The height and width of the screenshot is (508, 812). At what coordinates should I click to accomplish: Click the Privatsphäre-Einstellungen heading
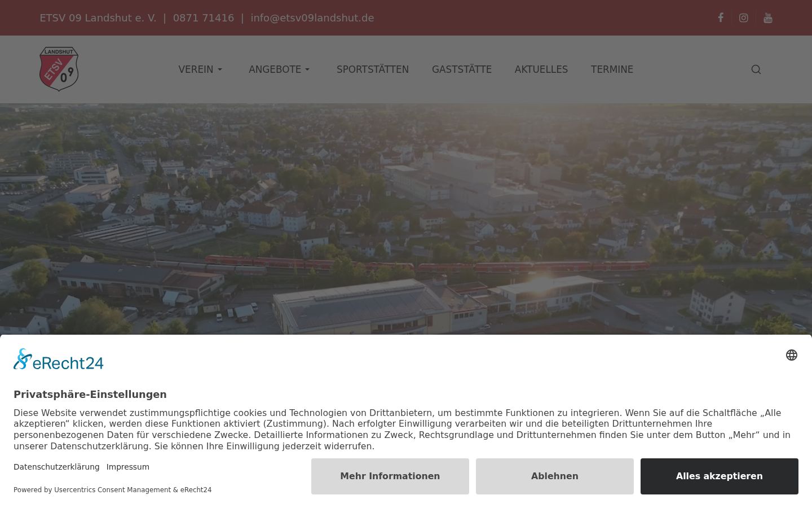click(x=90, y=395)
